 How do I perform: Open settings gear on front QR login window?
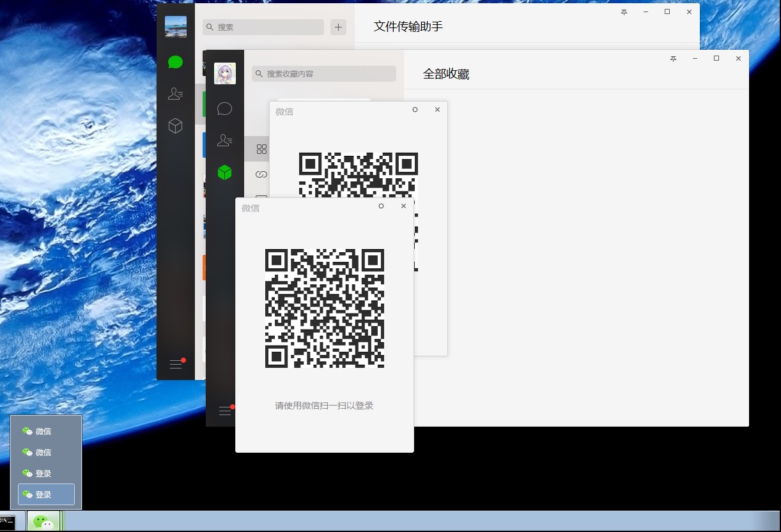381,206
